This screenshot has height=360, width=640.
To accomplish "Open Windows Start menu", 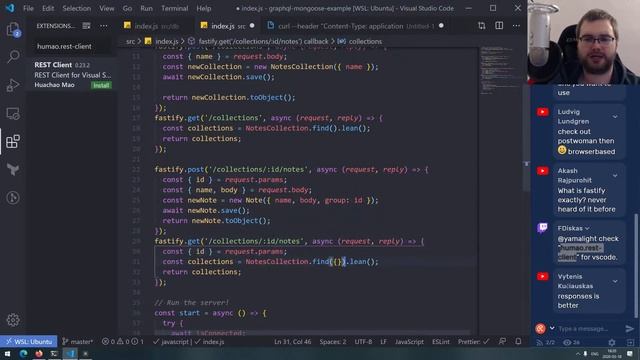I will [x=7, y=353].
